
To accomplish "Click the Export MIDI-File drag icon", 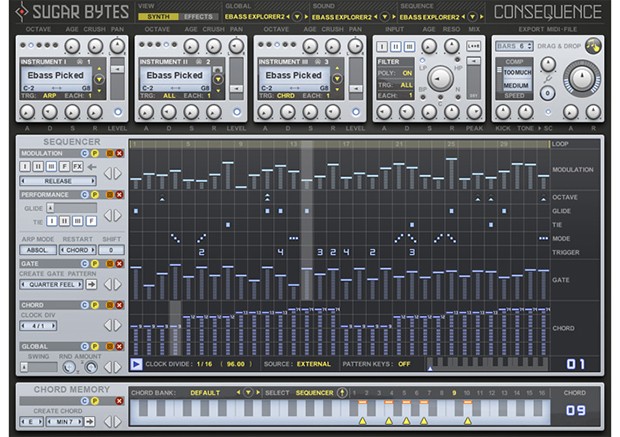I will pos(593,44).
